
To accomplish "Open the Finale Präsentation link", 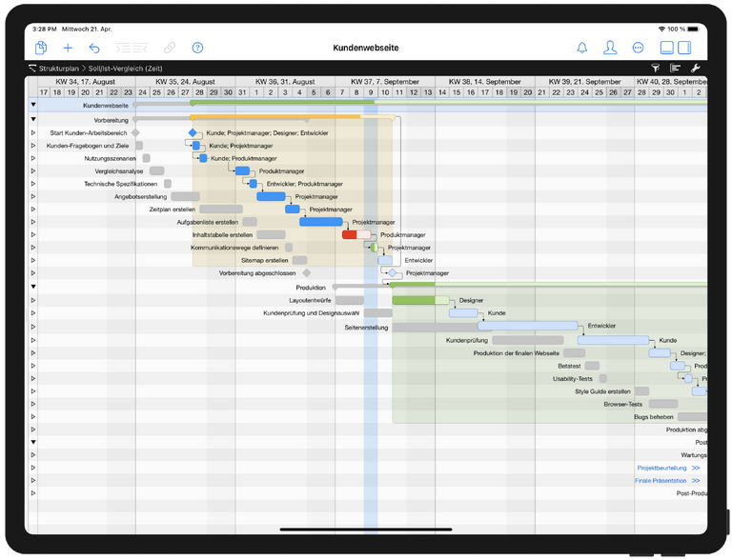I will coord(667,481).
